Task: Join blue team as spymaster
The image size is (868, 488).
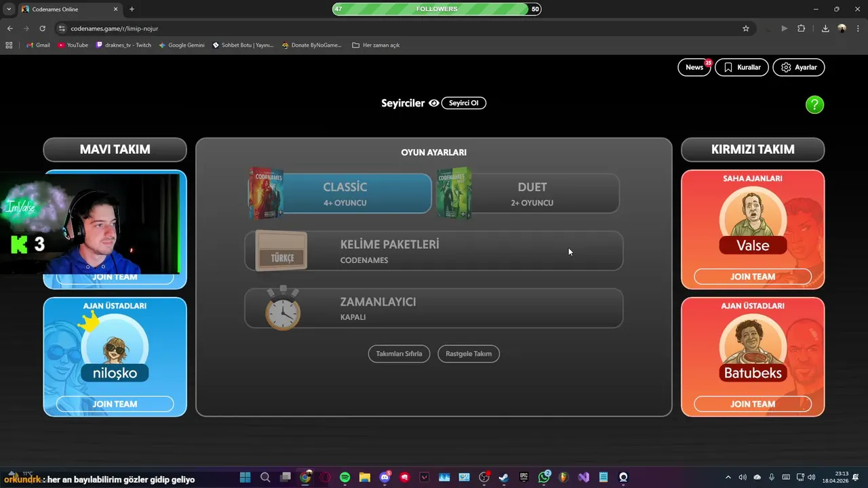Action: pos(115,404)
